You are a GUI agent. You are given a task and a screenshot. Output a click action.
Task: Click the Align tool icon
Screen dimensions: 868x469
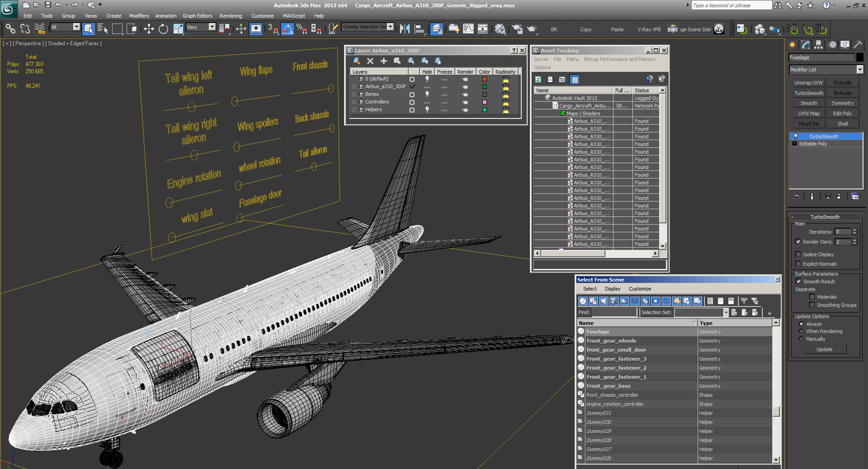click(419, 28)
